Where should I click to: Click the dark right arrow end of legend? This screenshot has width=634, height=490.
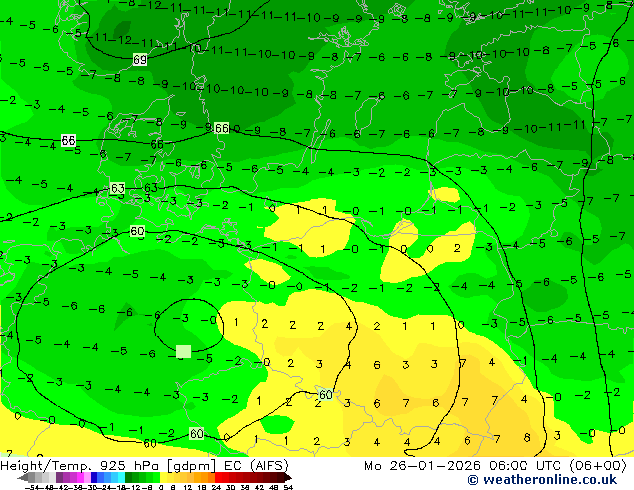287,477
